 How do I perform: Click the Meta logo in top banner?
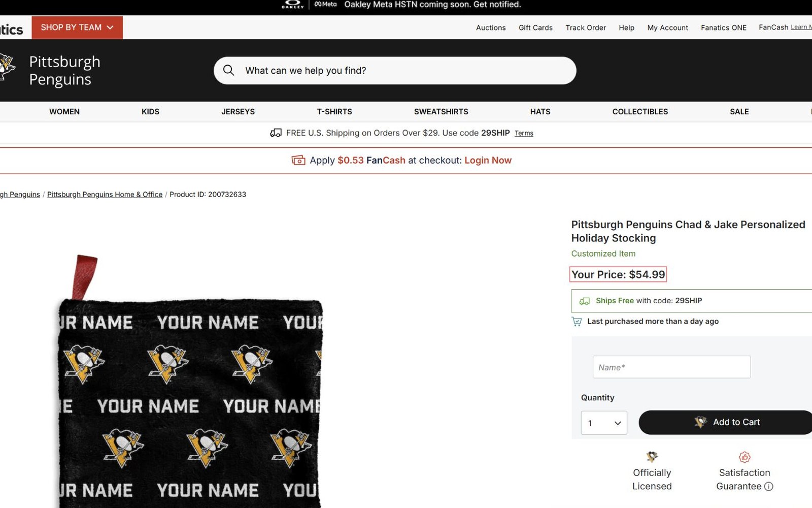coord(325,4)
